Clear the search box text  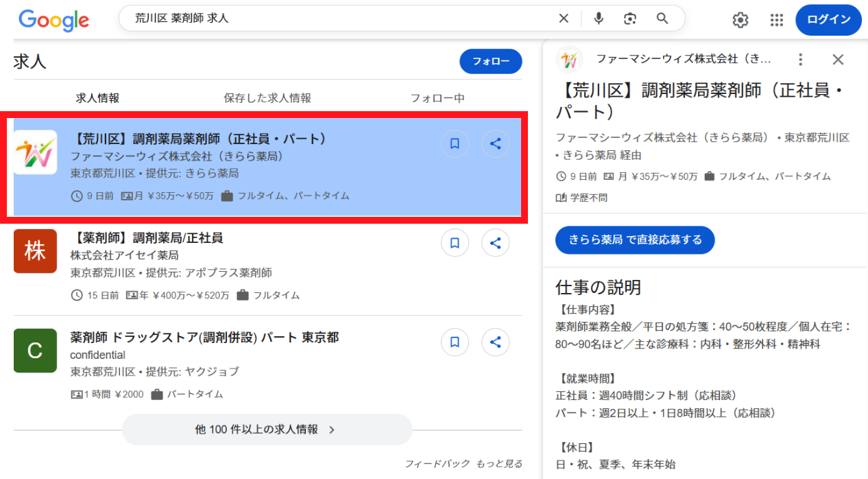pyautogui.click(x=564, y=19)
